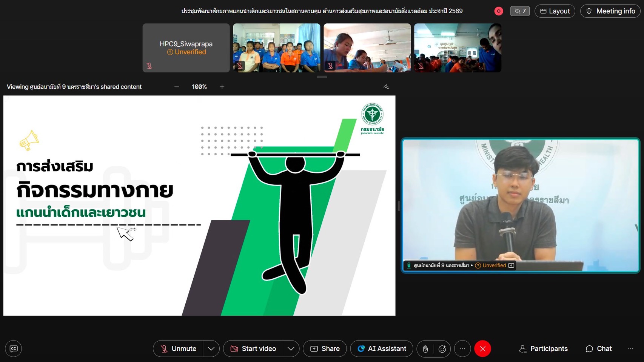Expand video options arrow next to Start video
Screen dimensions: 644x362
(291, 349)
